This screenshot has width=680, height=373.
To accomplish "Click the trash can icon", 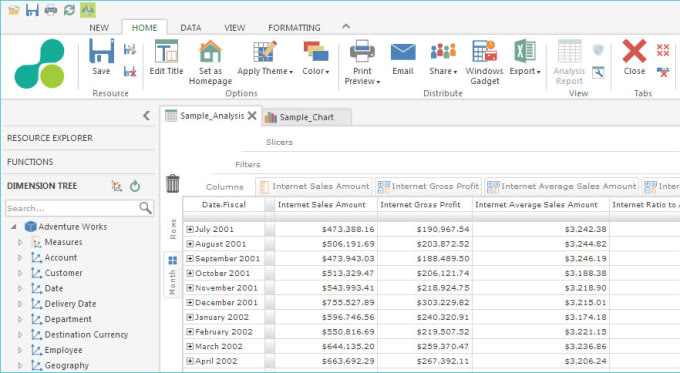I will (173, 183).
